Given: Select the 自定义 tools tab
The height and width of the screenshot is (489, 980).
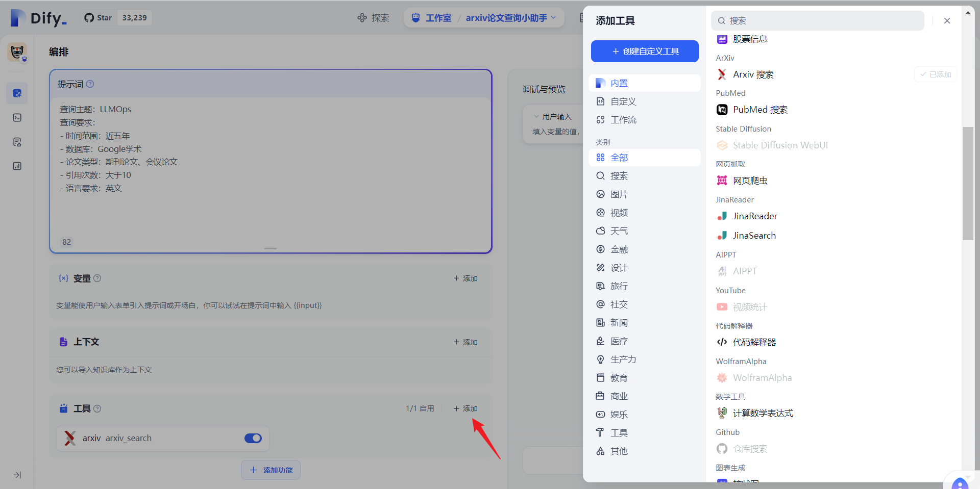Looking at the screenshot, I should tap(645, 101).
